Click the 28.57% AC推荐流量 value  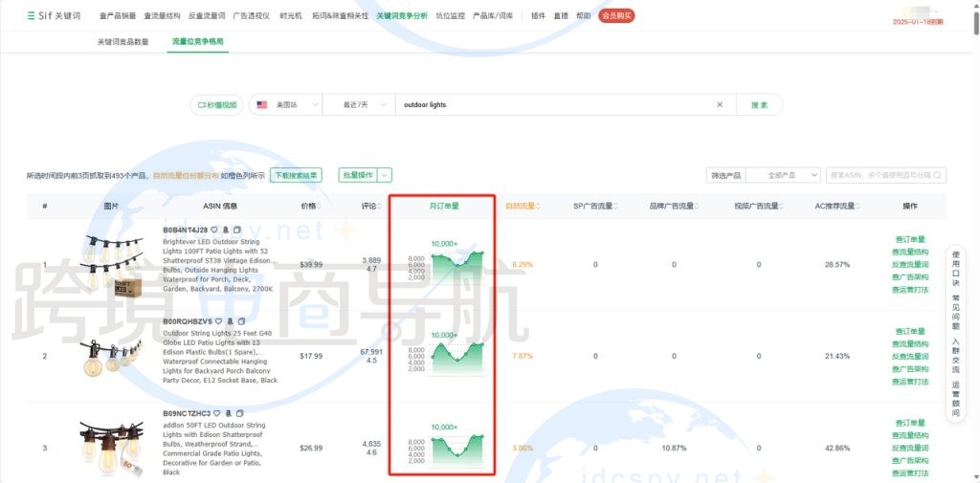click(x=836, y=265)
